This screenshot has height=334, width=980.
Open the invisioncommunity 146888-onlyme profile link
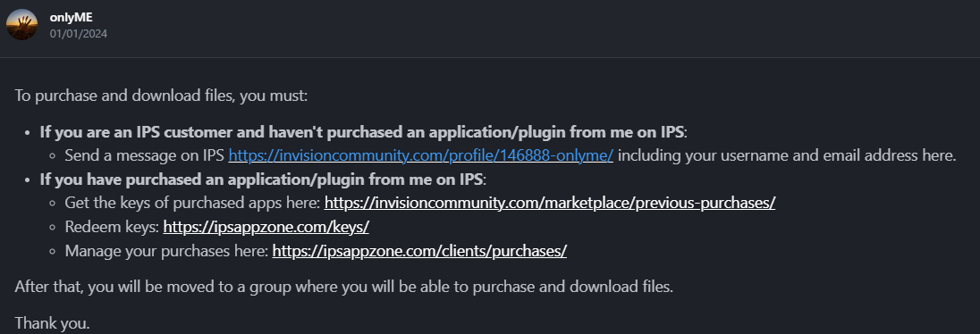(x=421, y=155)
